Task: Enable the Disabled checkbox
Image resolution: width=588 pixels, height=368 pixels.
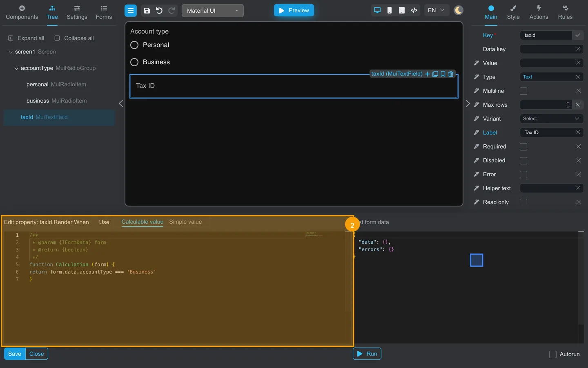Action: pos(523,161)
